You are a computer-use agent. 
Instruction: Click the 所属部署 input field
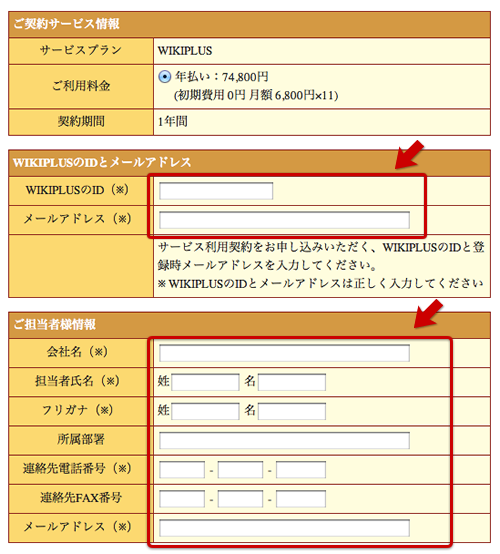pos(284,440)
